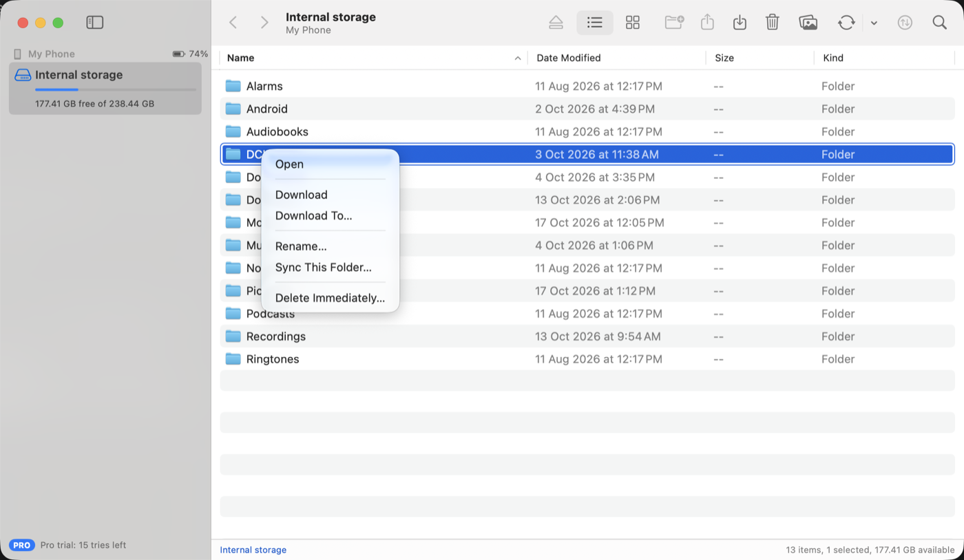
Task: Choose Delete Immediately... menu item
Action: 330,298
